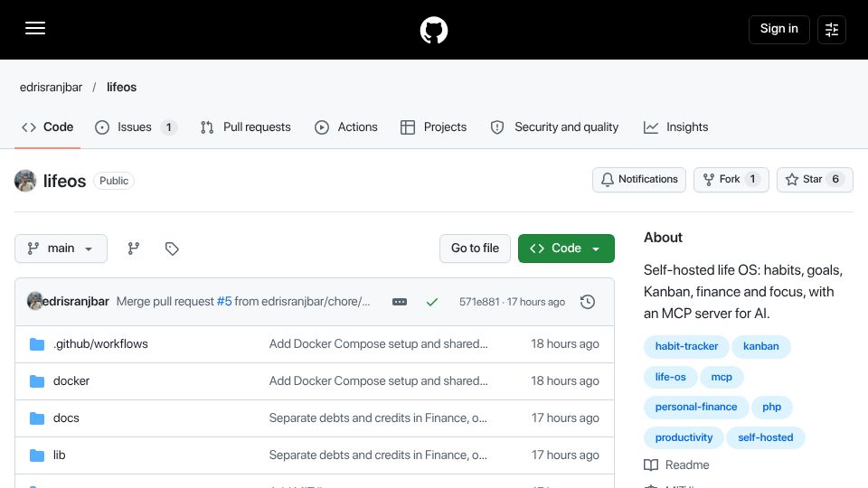Viewport: 868px width, 488px height.
Task: Select the habit-tracker topic tag
Action: click(x=686, y=346)
